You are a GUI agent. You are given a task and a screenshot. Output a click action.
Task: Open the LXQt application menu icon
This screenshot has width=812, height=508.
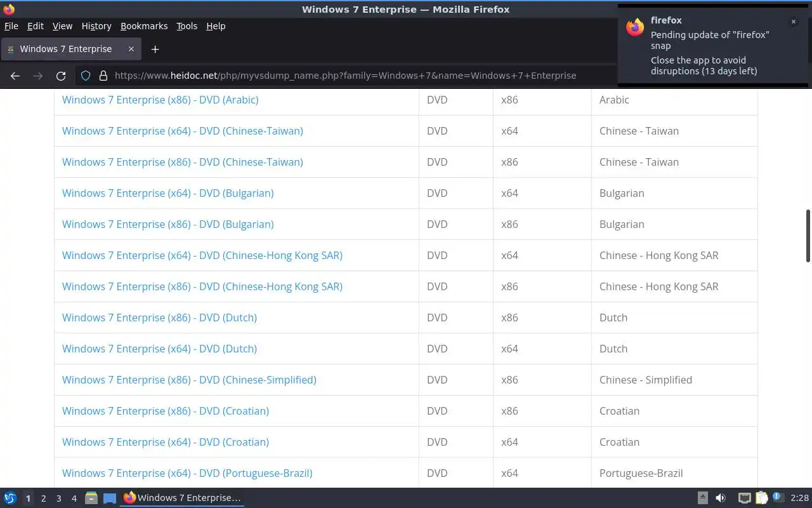[x=10, y=498]
